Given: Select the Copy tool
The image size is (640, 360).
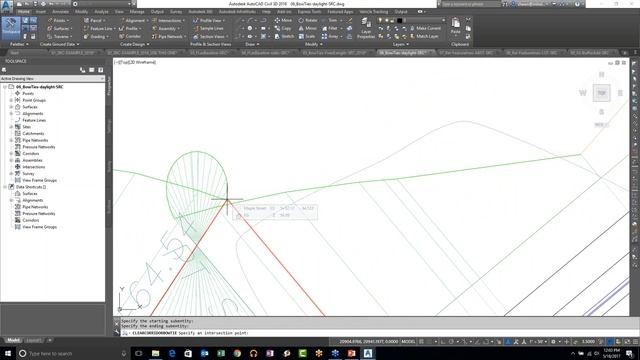Looking at the screenshot, I should click(x=283, y=28).
